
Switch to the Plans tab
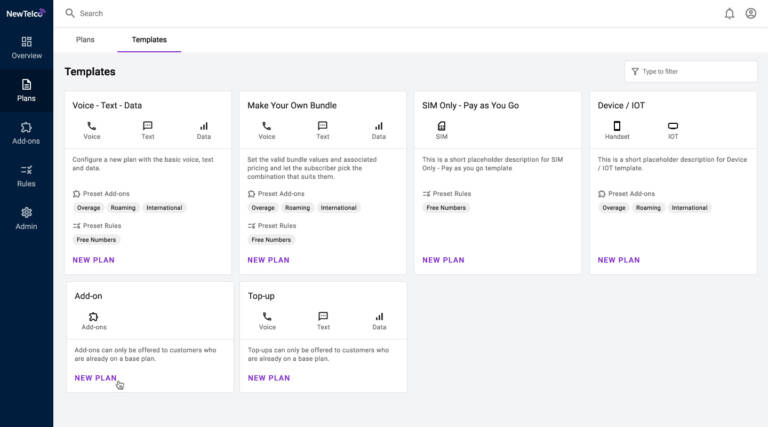pyautogui.click(x=86, y=40)
